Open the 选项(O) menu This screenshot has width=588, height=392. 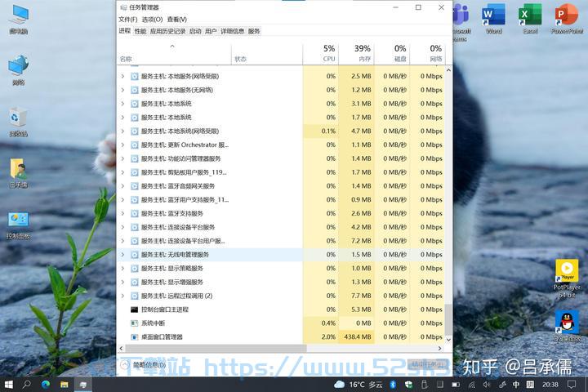tap(152, 19)
